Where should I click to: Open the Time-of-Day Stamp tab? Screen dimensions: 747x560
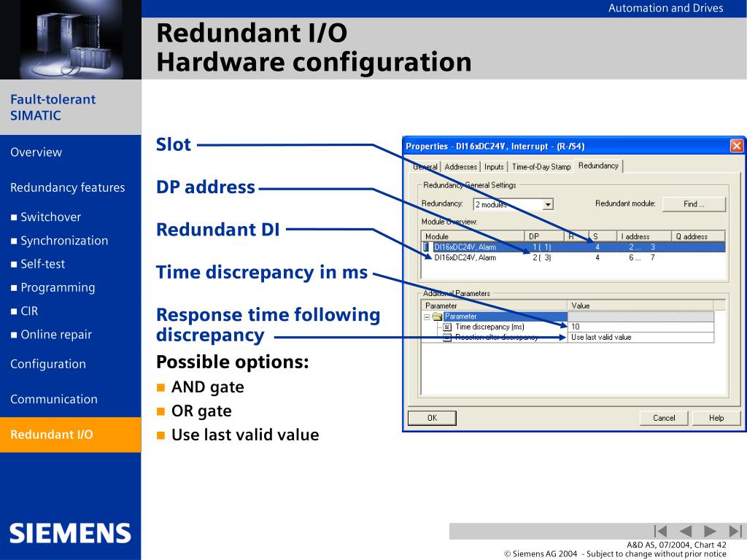pos(541,167)
